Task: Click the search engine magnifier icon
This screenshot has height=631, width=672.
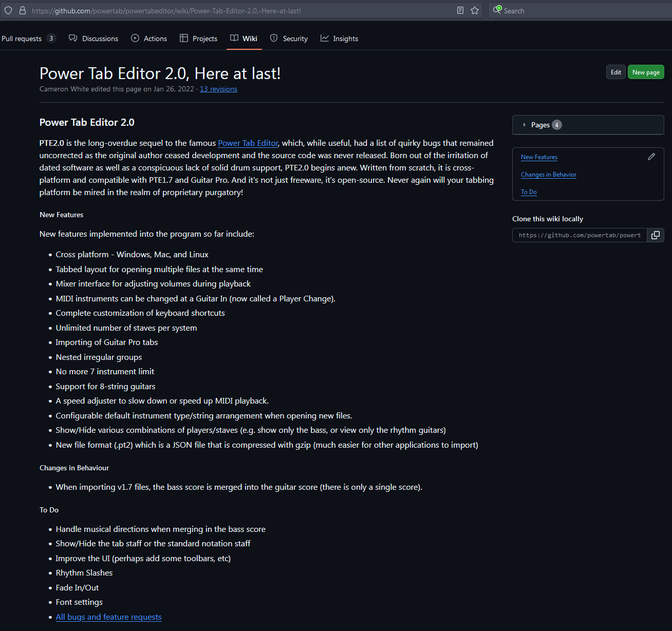Action: [497, 10]
